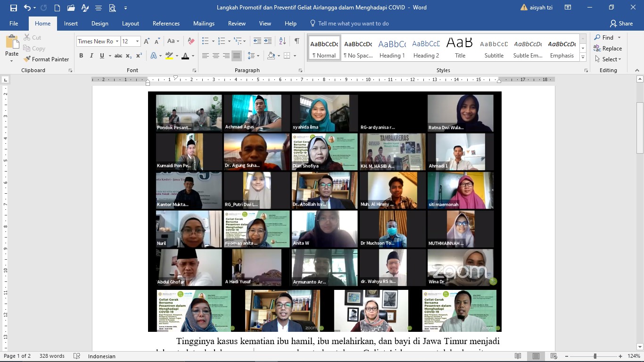Toggle Bold formatting
Image resolution: width=644 pixels, height=362 pixels.
tap(81, 56)
